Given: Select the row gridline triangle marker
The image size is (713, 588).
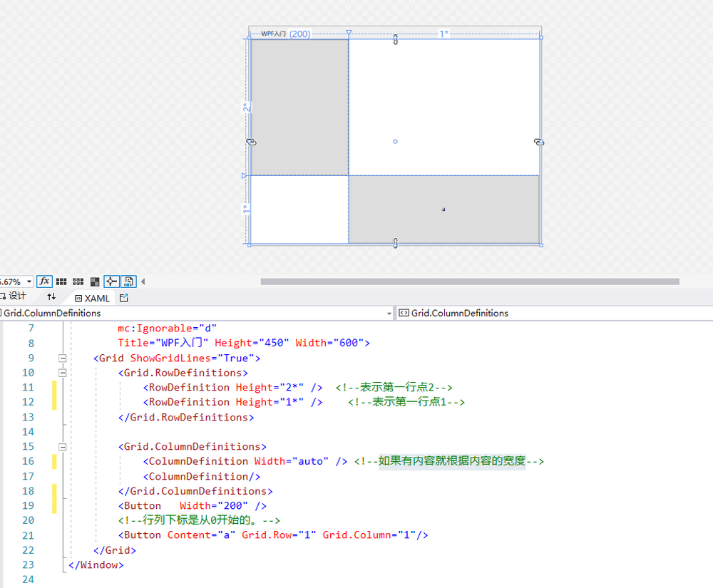Looking at the screenshot, I should [x=244, y=175].
